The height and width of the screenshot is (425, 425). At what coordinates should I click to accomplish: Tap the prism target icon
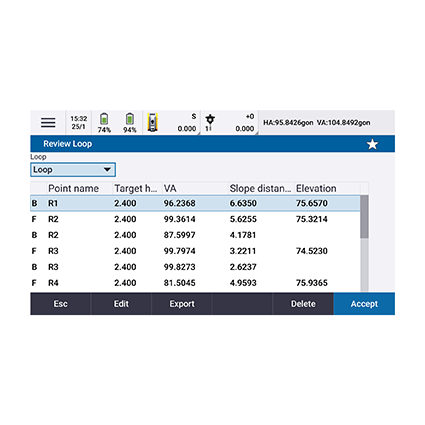[x=210, y=119]
